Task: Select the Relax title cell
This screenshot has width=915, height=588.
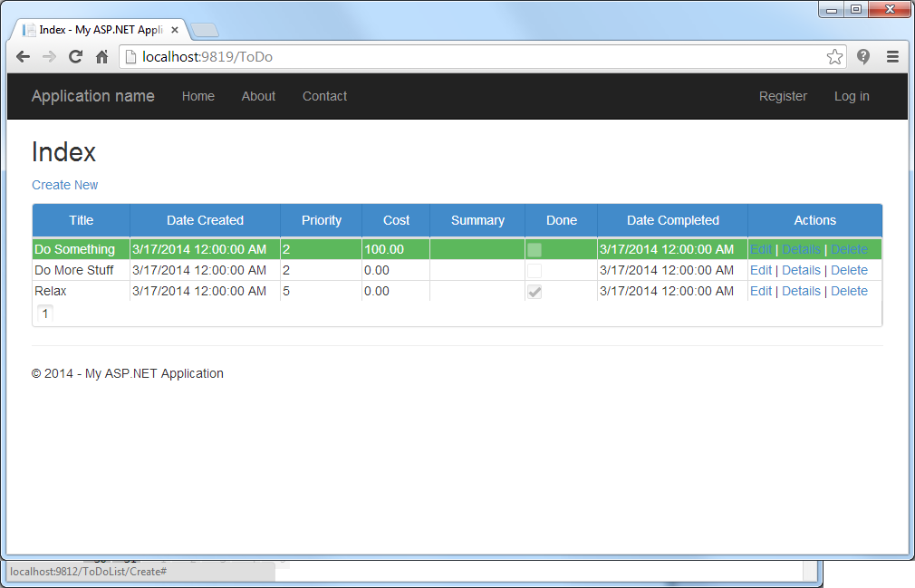Action: (82, 291)
